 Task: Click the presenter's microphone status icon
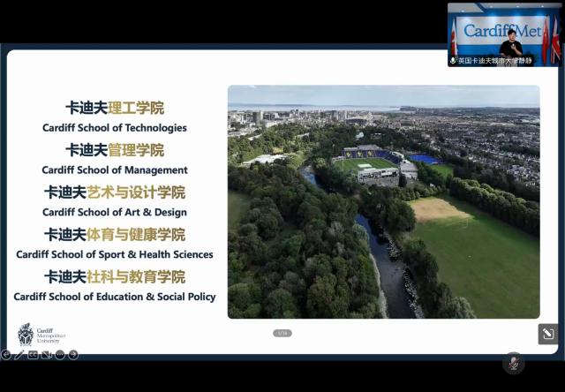[453, 61]
